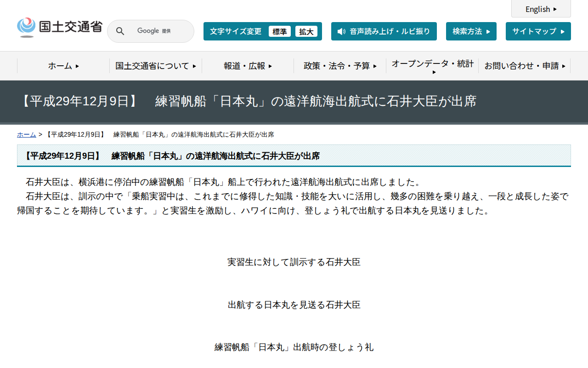Viewport: 588px width, 368px height.
Task: Select 標準 text size option
Action: (x=279, y=31)
